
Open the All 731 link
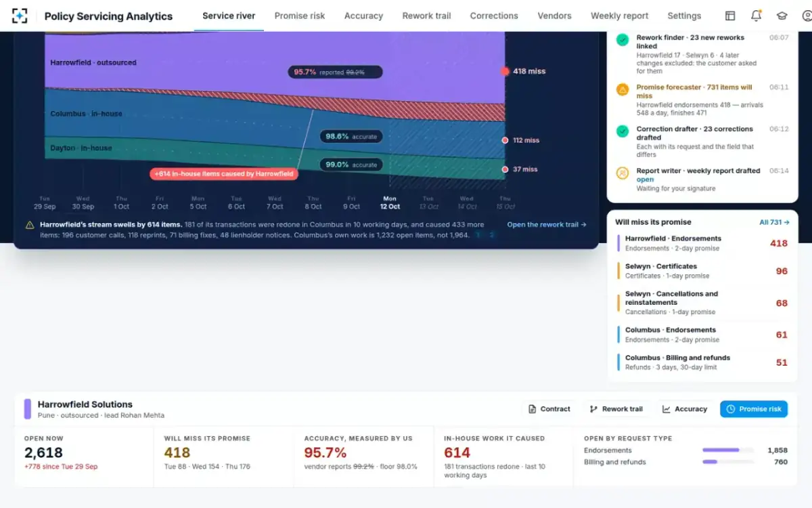pyautogui.click(x=774, y=222)
